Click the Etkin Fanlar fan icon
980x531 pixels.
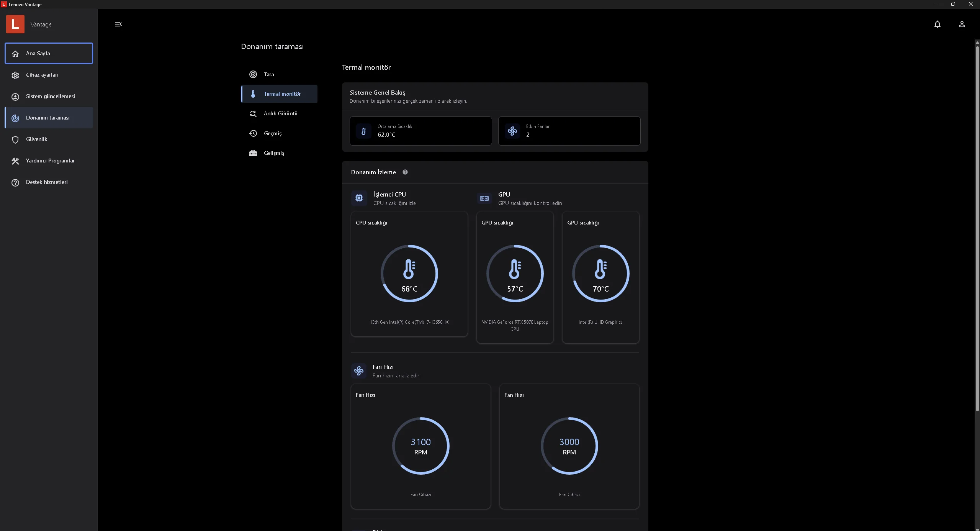[x=512, y=131]
